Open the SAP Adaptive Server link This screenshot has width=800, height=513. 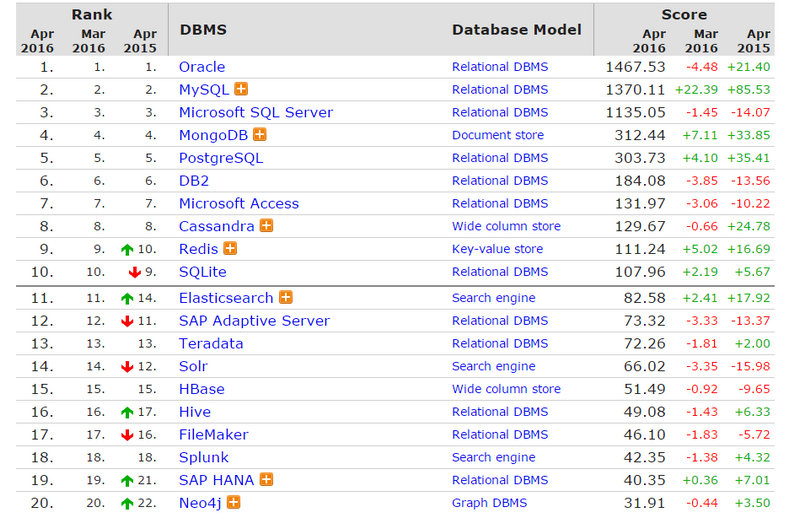[254, 321]
